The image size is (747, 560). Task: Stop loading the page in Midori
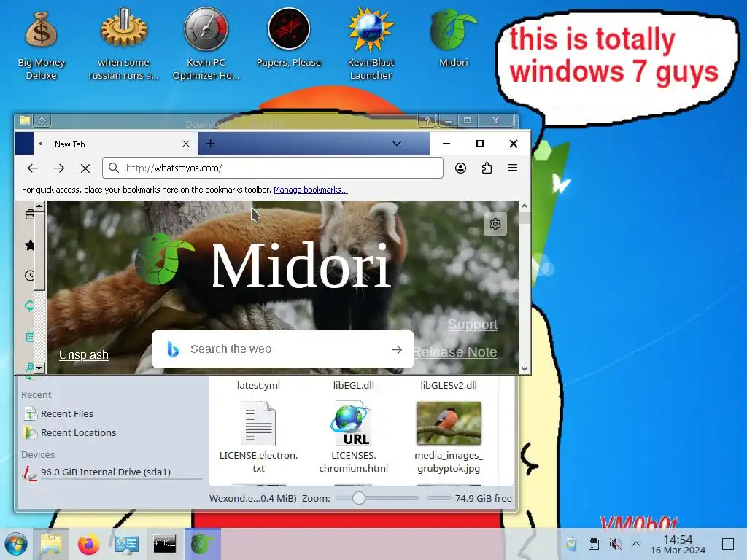click(85, 168)
